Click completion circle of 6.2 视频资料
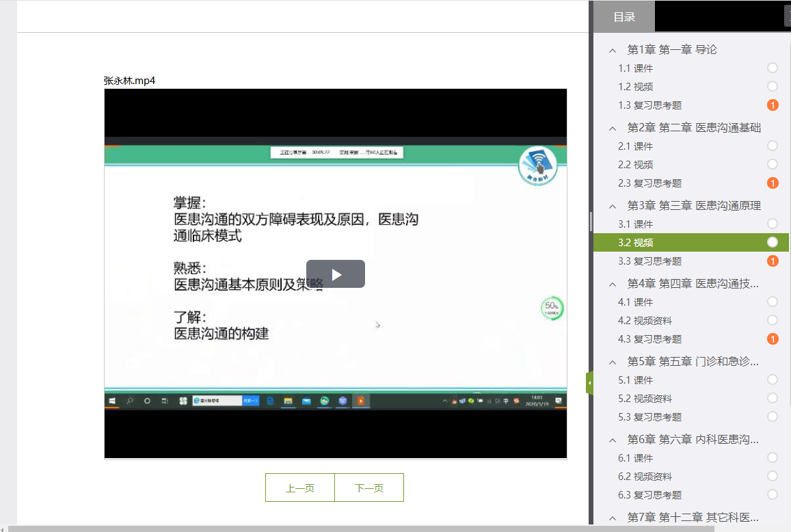 point(773,476)
